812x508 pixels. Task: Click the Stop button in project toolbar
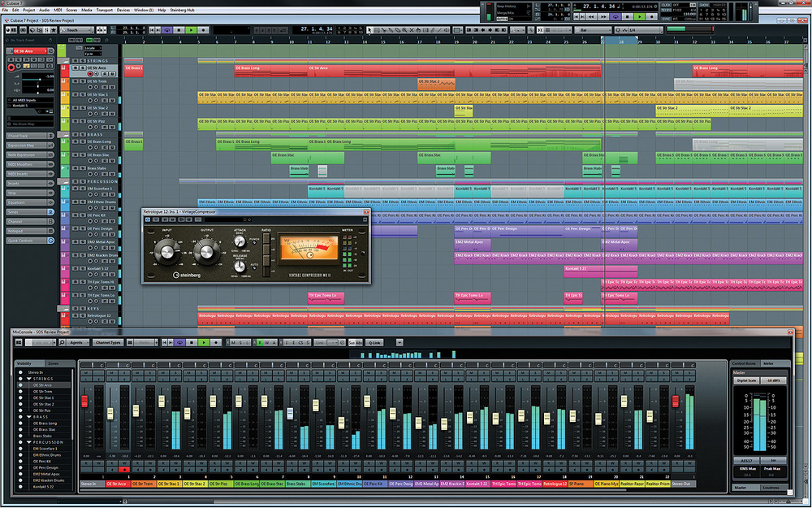(179, 29)
